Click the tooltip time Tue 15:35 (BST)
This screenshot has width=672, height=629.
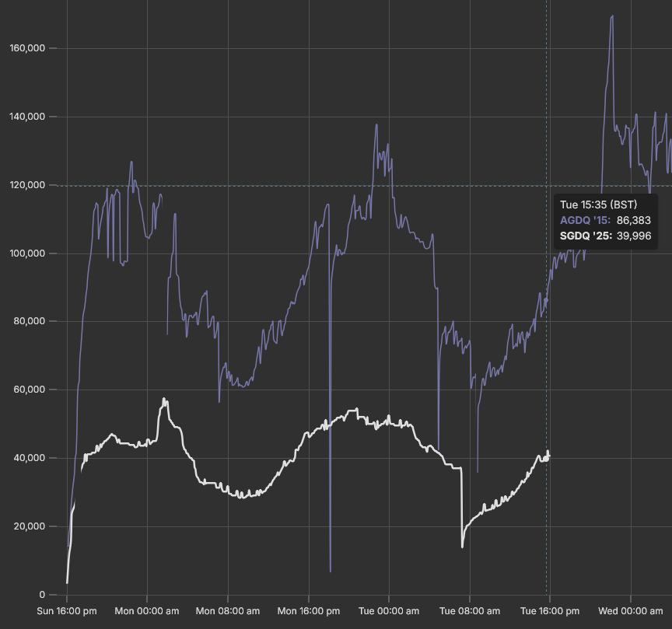pyautogui.click(x=598, y=204)
